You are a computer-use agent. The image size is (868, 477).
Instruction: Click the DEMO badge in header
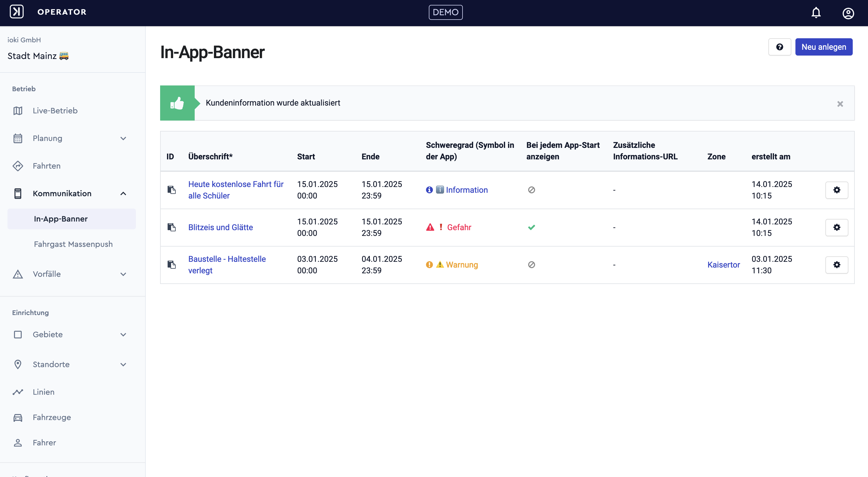pos(446,12)
